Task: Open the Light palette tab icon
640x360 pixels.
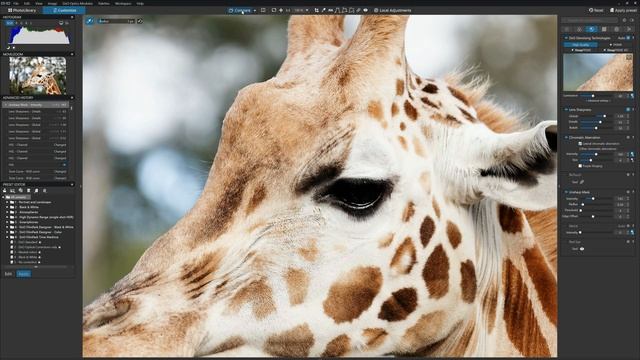Action: coord(567,29)
